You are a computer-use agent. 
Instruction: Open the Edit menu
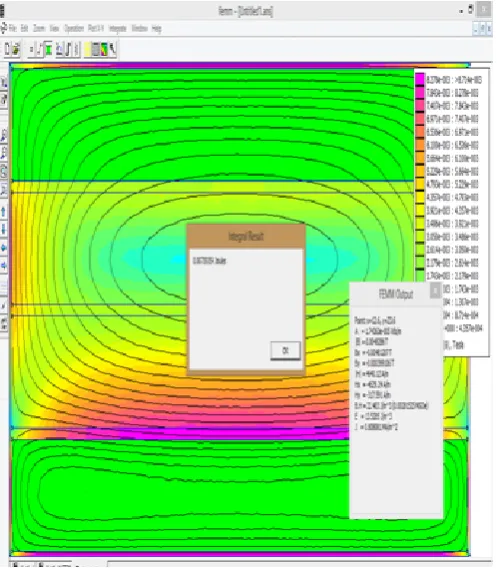pyautogui.click(x=24, y=28)
